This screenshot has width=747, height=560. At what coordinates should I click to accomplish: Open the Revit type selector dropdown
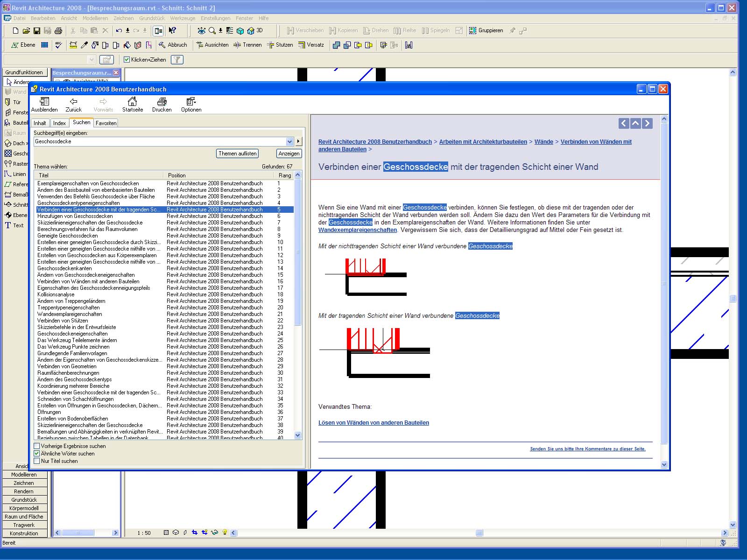[92, 60]
